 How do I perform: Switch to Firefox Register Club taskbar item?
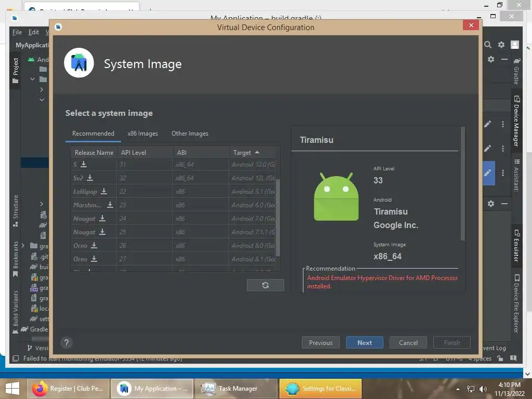(68, 389)
